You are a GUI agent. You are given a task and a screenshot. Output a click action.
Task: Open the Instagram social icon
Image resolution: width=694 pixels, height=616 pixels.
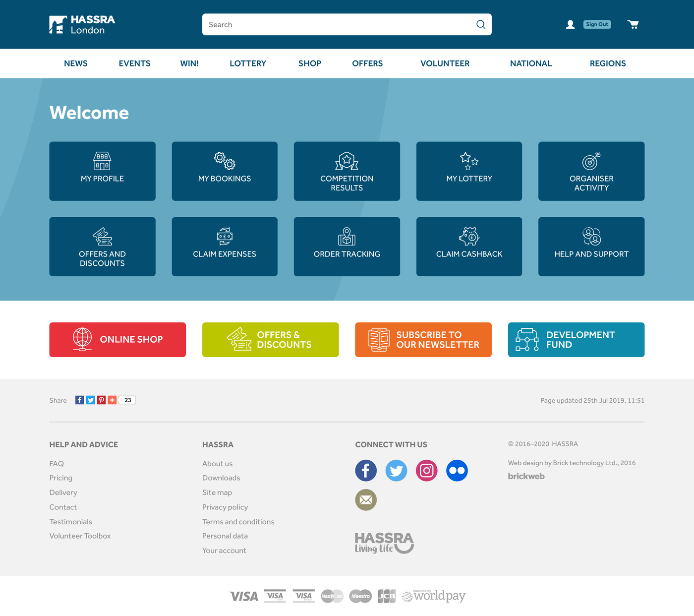tap(426, 470)
